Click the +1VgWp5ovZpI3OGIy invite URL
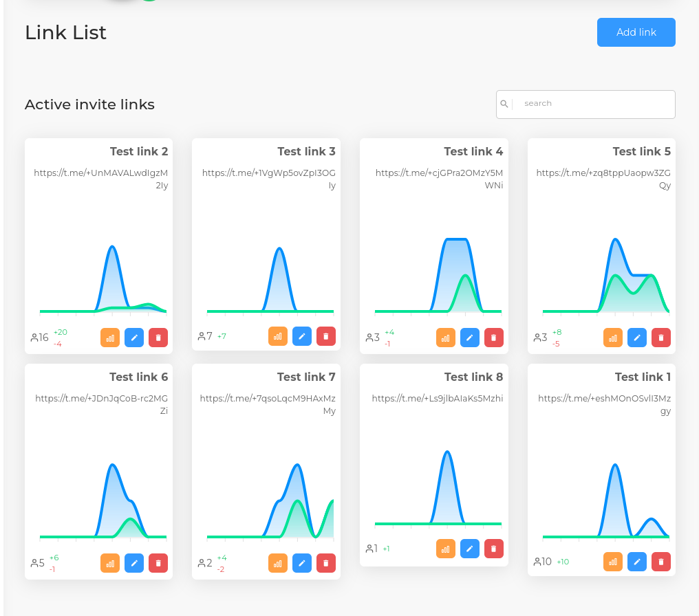The width and height of the screenshot is (699, 616). [269, 179]
